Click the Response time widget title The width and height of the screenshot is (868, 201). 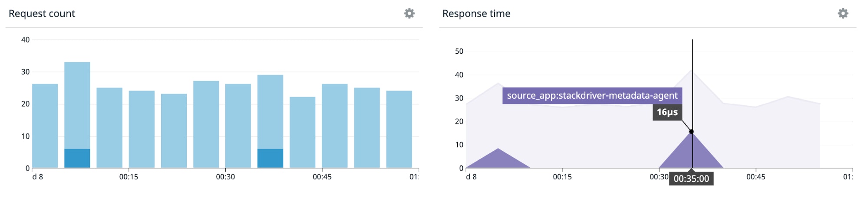(x=476, y=13)
